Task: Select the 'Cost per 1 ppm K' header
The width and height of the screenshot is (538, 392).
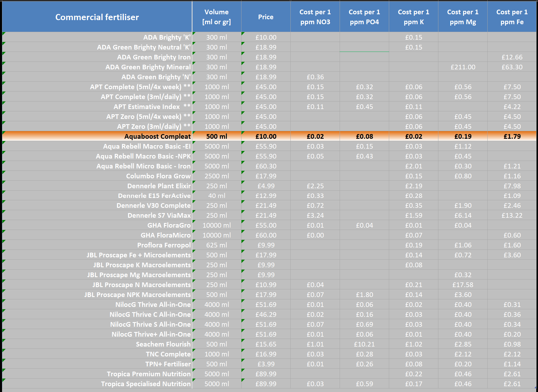Action: (414, 17)
